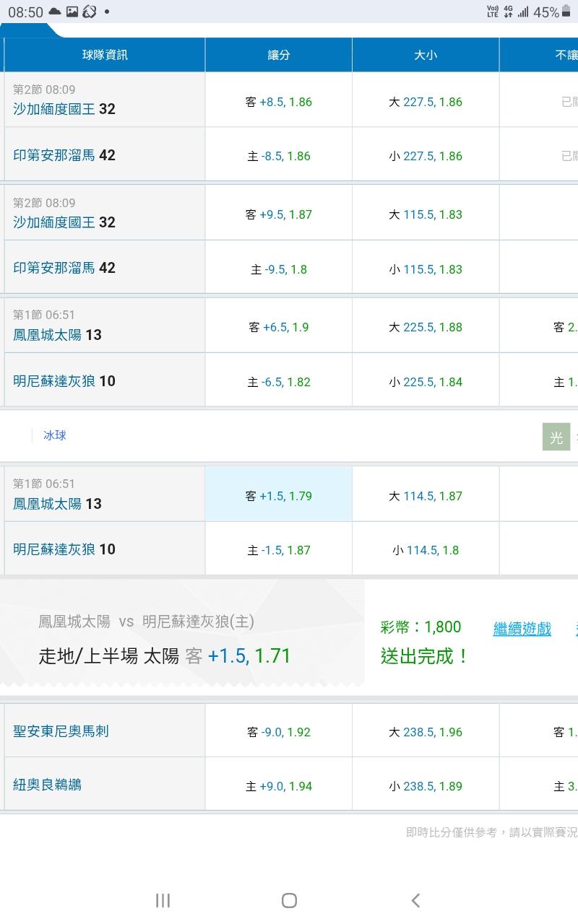The height and width of the screenshot is (924, 578).
Task: Open 聖安東尼奧馬刺 team info
Action: pos(61,731)
